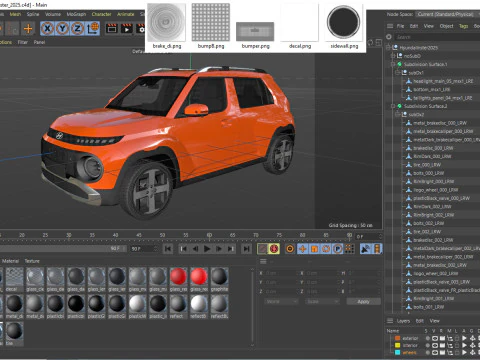Toggle the coordinate system icon
The image size is (480, 360).
click(x=93, y=28)
